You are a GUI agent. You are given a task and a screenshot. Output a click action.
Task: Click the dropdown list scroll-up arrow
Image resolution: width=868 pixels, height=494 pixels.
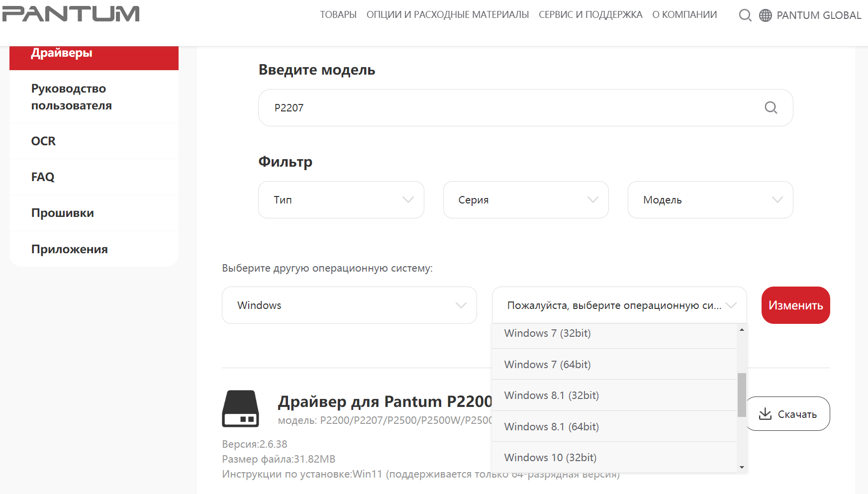click(742, 330)
